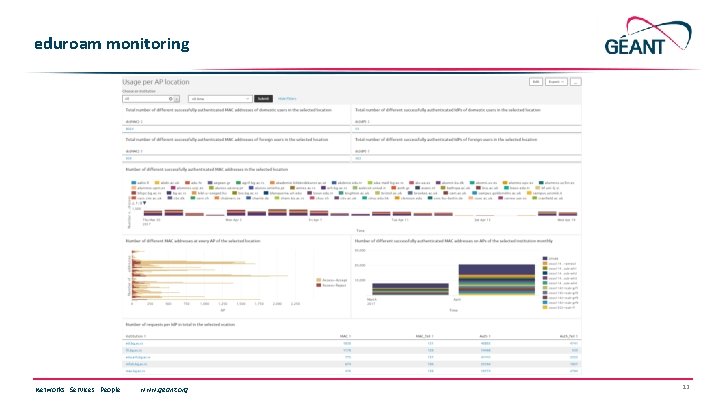720x405 pixels.
Task: Toggle the cranfield.ac.uk legend entry
Action: point(547,198)
